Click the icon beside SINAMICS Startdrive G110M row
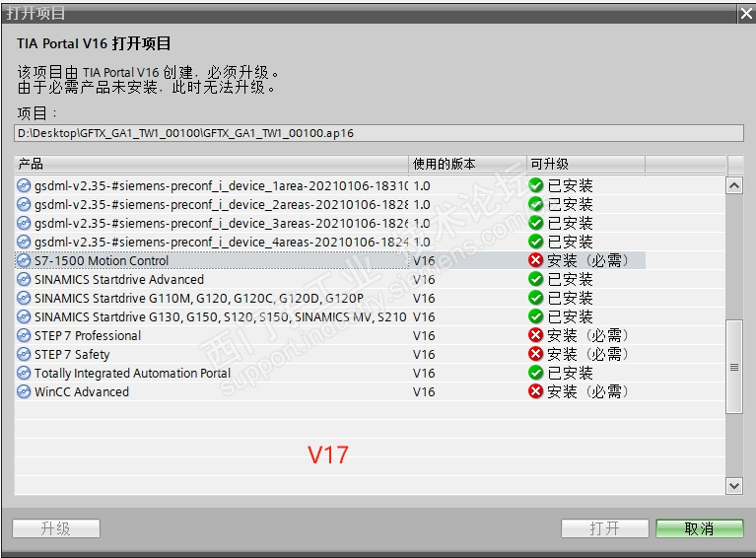The width and height of the screenshot is (756, 558). coord(23,299)
